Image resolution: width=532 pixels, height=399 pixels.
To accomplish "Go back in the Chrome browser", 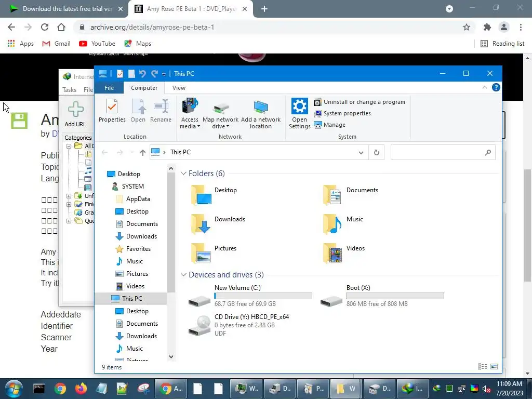I will pyautogui.click(x=11, y=27).
